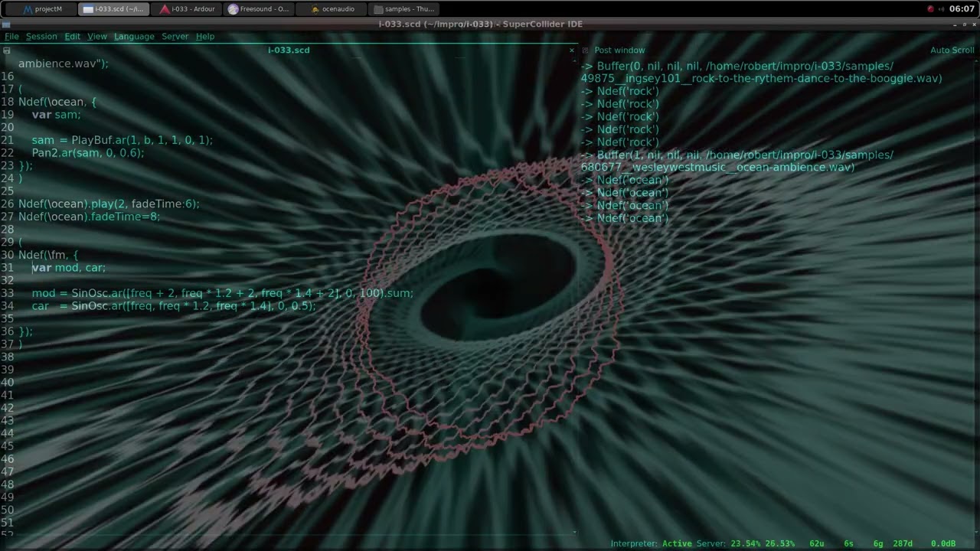Click the Buffer(0, nil...) post window line

pyautogui.click(x=737, y=66)
